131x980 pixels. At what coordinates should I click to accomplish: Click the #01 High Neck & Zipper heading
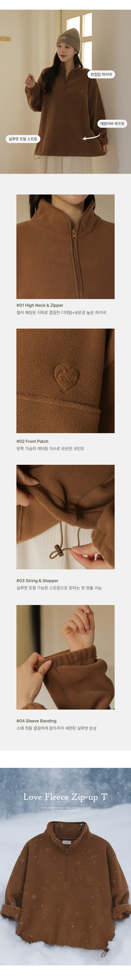(40, 305)
